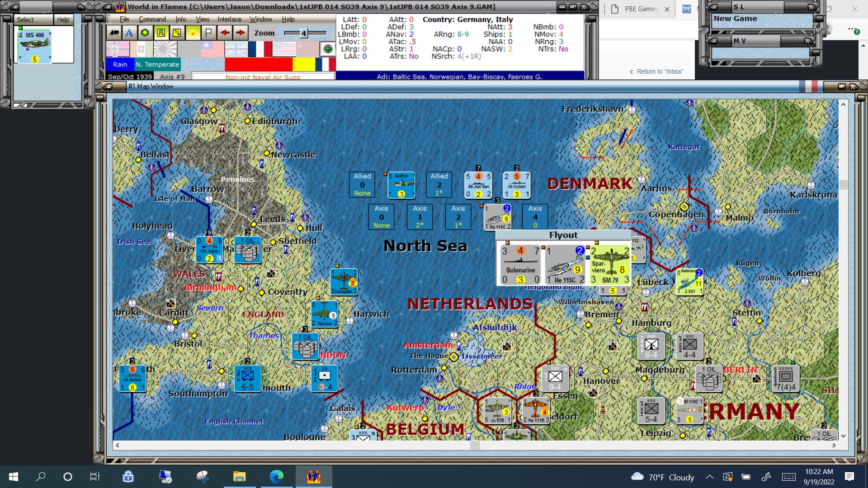Select the Submarine counter in Flyout
The height and width of the screenshot is (488, 868).
pos(520,264)
